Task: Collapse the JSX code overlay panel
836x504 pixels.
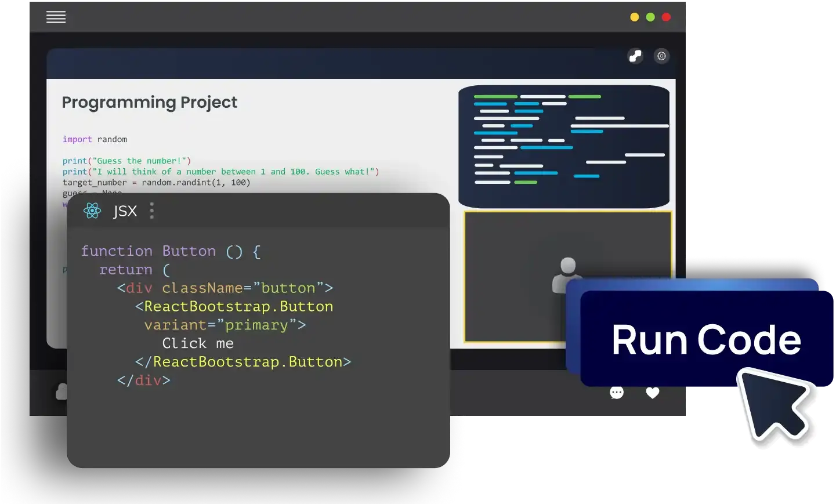Action: pyautogui.click(x=151, y=211)
